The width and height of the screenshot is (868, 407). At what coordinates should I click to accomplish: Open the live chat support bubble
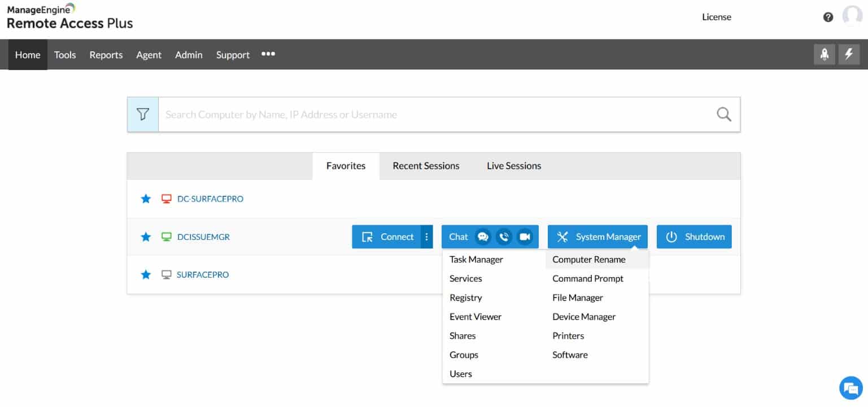850,388
